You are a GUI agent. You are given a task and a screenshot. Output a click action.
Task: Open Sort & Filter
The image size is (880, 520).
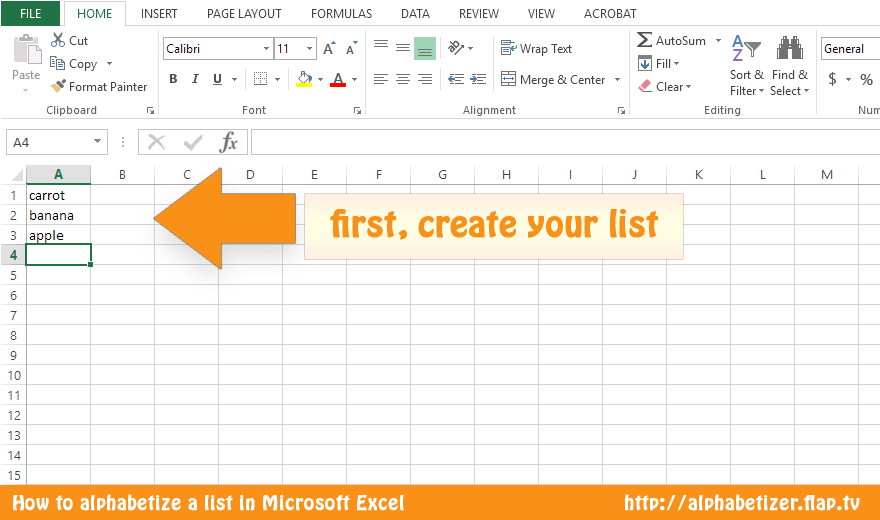746,65
